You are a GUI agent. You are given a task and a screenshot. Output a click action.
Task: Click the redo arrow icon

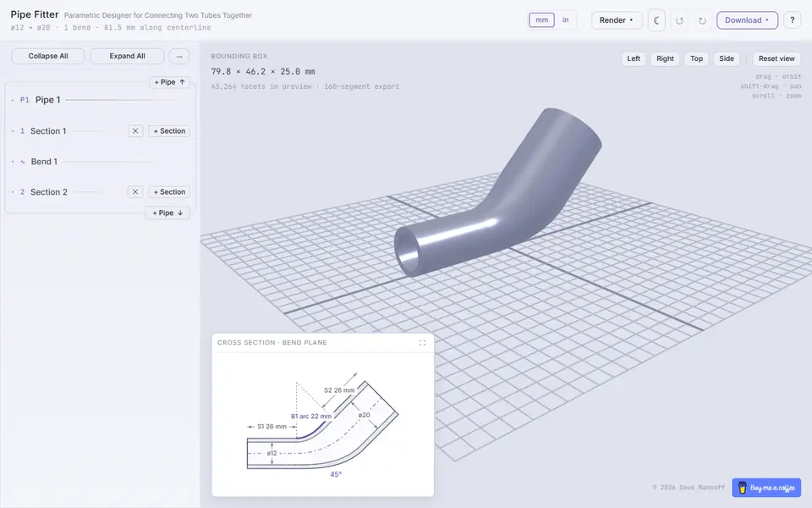702,20
